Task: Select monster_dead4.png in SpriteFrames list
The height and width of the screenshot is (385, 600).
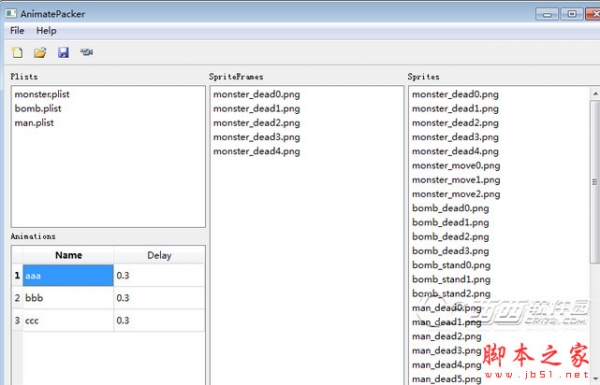Action: (256, 151)
